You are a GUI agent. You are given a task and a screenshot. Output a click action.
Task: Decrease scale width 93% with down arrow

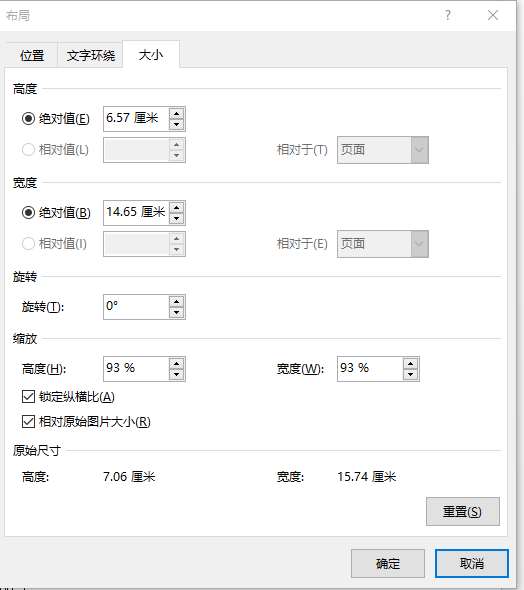(x=410, y=374)
